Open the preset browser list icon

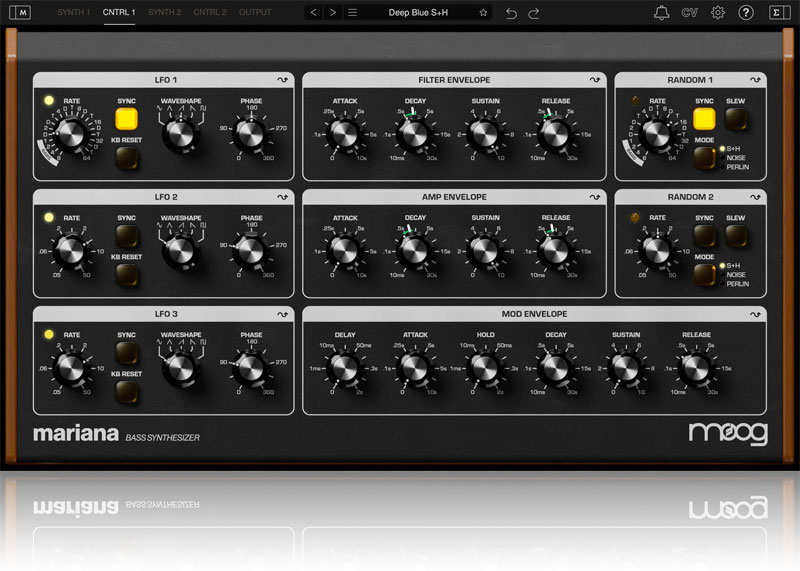coord(352,13)
